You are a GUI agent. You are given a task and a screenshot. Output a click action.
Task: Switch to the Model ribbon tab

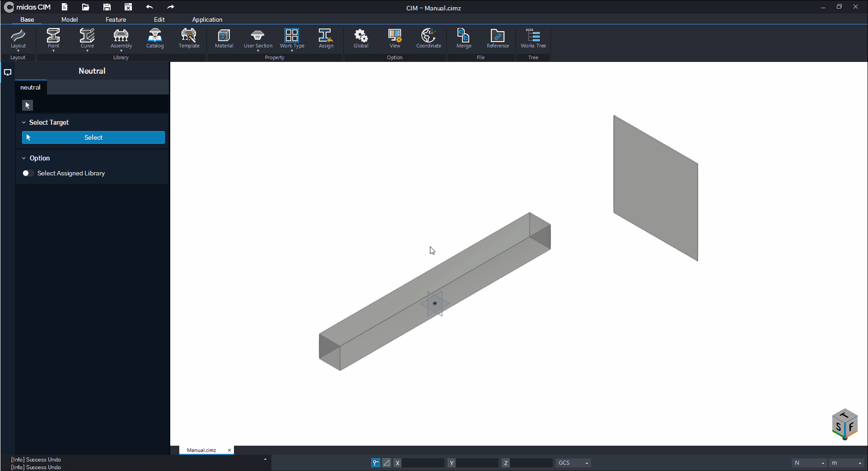tap(70, 19)
